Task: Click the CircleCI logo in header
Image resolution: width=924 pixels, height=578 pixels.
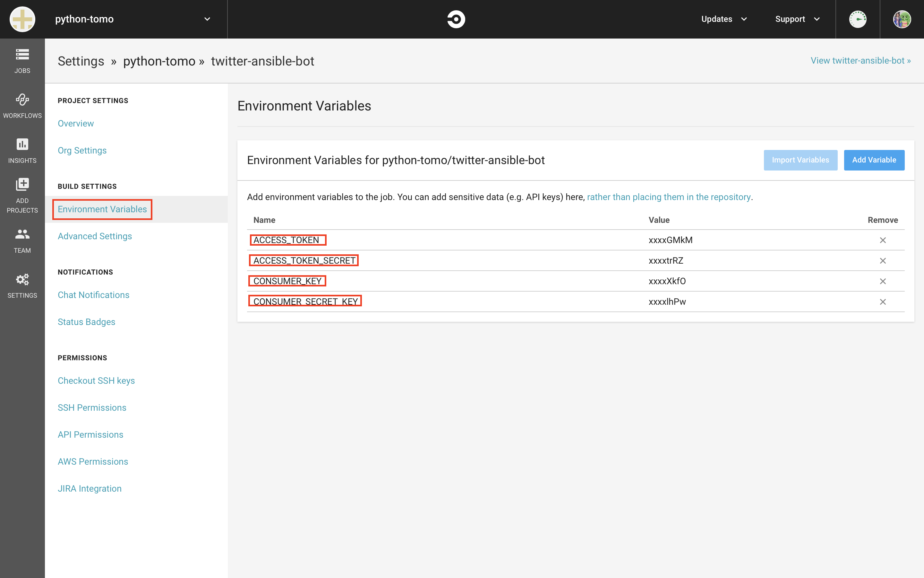Action: pyautogui.click(x=456, y=19)
